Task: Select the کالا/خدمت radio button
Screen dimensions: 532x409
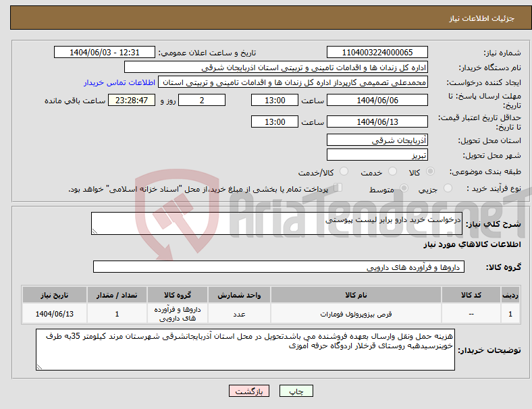Action: 344,171
